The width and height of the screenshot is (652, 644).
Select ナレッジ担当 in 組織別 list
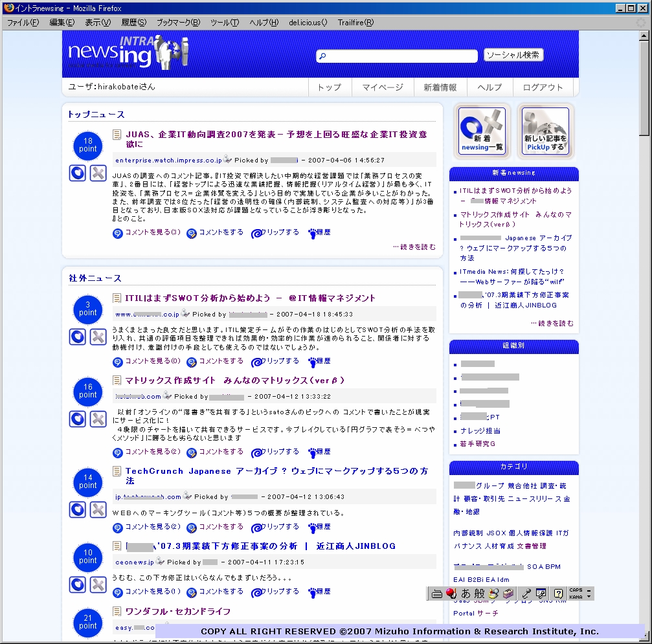pos(480,430)
